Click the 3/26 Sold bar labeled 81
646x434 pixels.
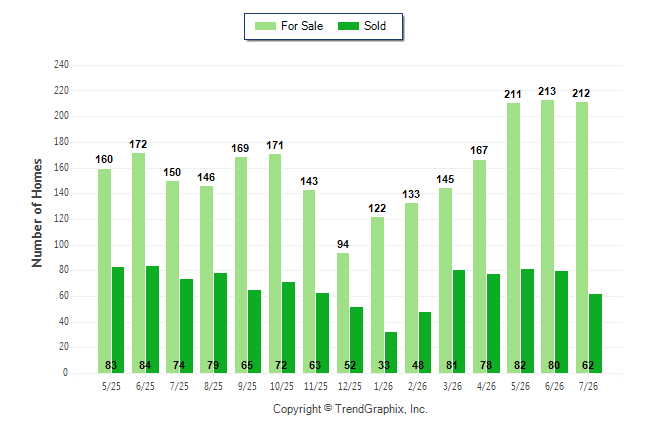point(459,321)
